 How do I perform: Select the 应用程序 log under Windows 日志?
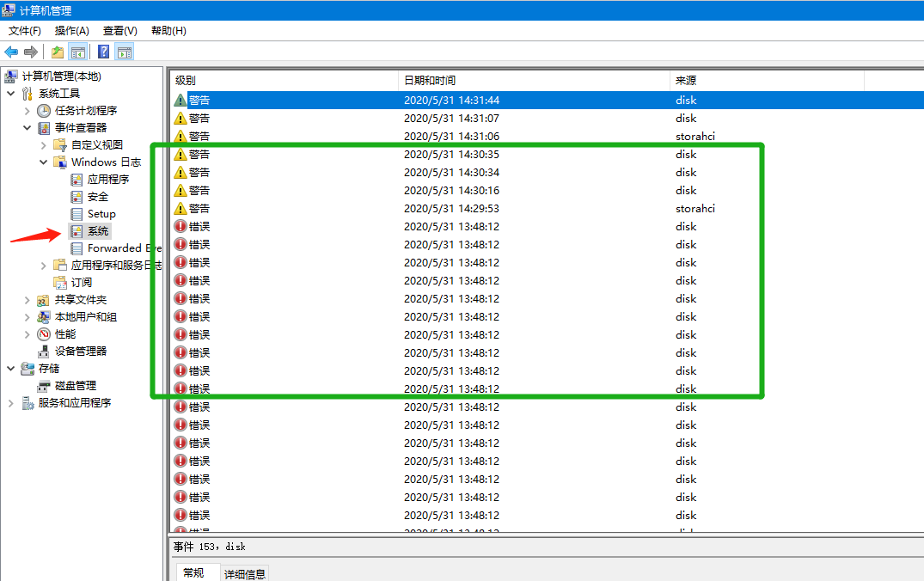[x=107, y=180]
